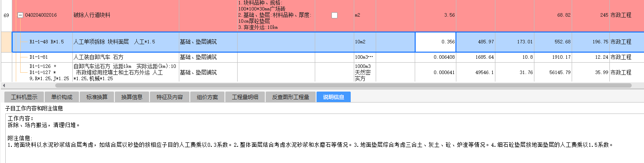Click 基础、垫层铺筑 in the D1-1-81 row
The height and width of the screenshot is (163, 644).
pos(208,57)
